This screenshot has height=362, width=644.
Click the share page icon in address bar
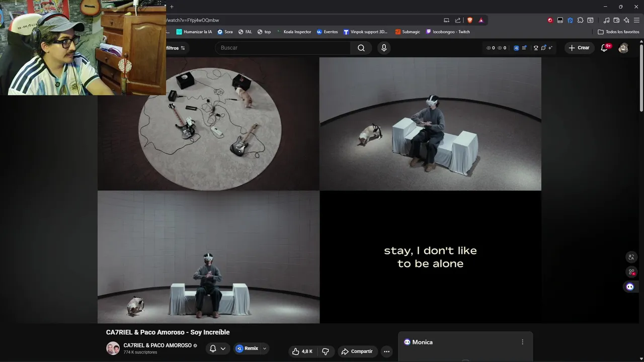click(458, 20)
